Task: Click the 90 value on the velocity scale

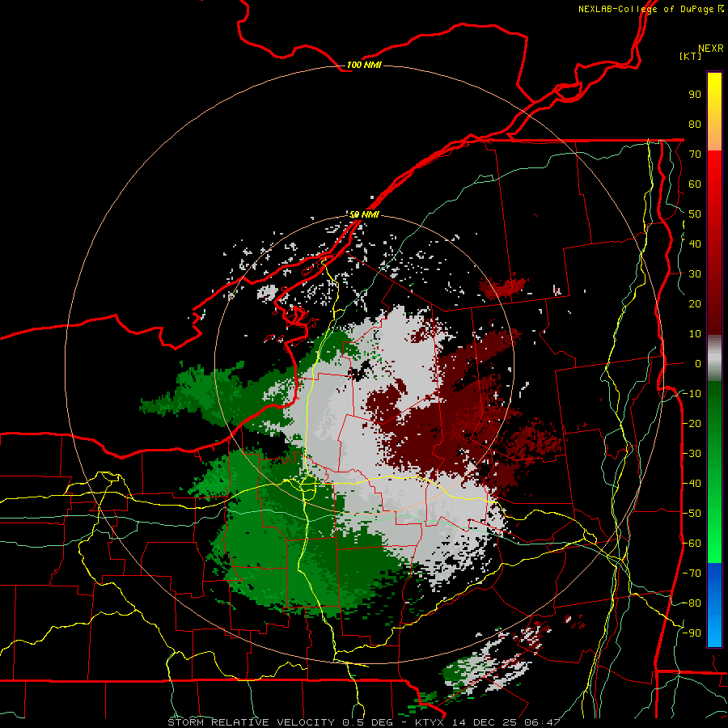Action: point(695,95)
